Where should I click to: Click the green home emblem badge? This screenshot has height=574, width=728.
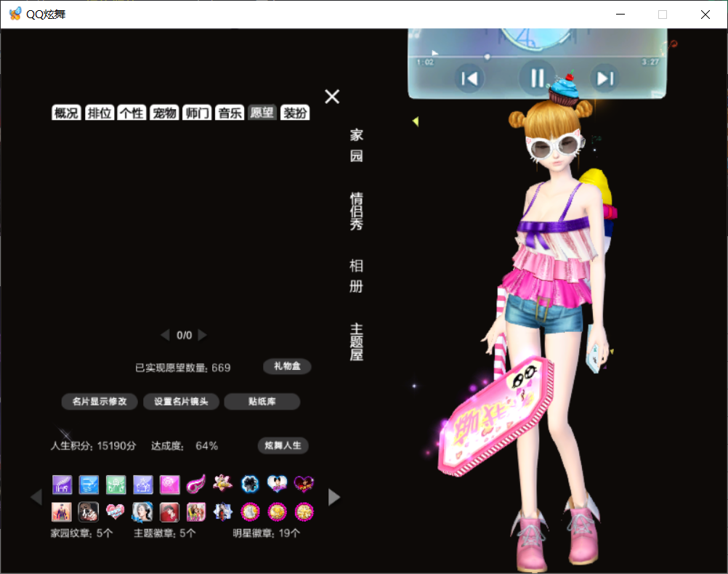coord(116,485)
